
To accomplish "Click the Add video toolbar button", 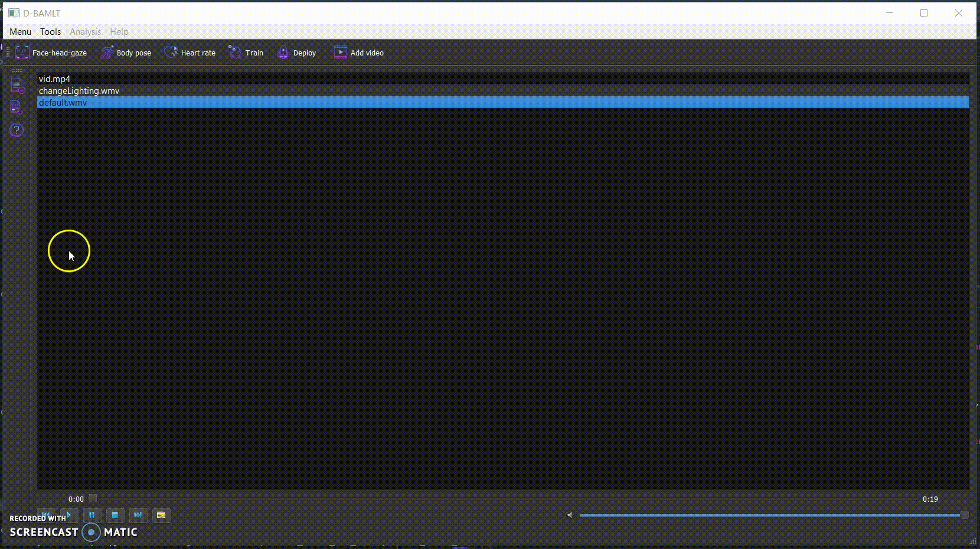I will pos(358,53).
